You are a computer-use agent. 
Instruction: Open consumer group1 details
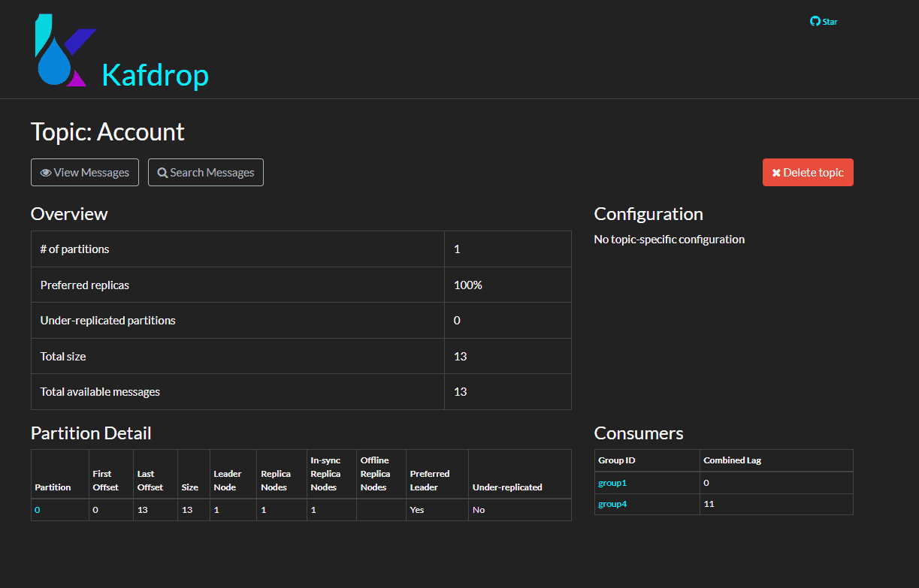[612, 482]
